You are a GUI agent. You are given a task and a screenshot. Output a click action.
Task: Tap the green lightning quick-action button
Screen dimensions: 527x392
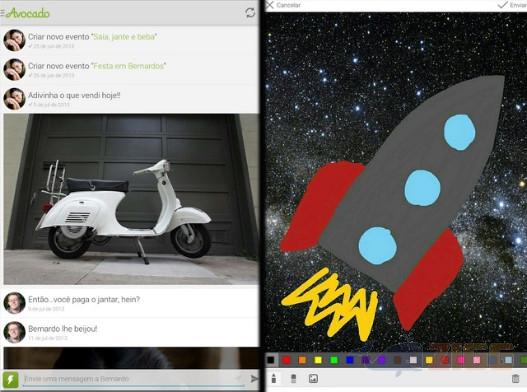coord(11,379)
